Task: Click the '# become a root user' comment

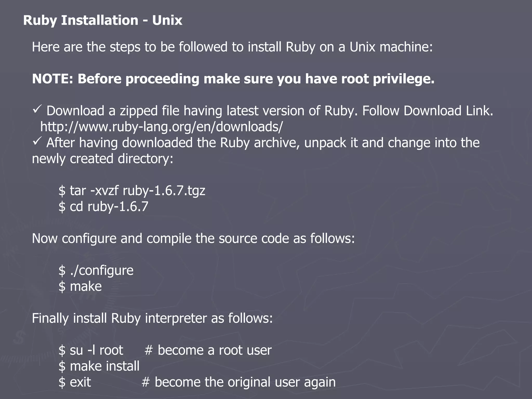Action: 208,350
